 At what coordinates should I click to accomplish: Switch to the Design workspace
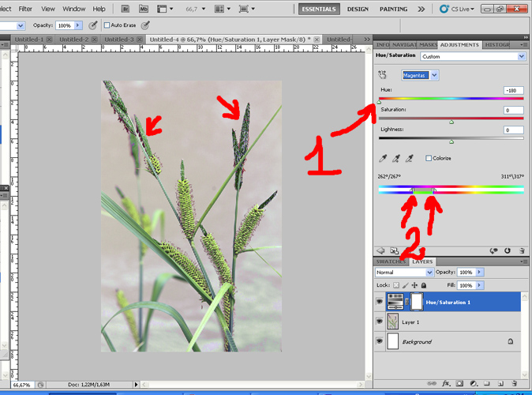[x=358, y=9]
